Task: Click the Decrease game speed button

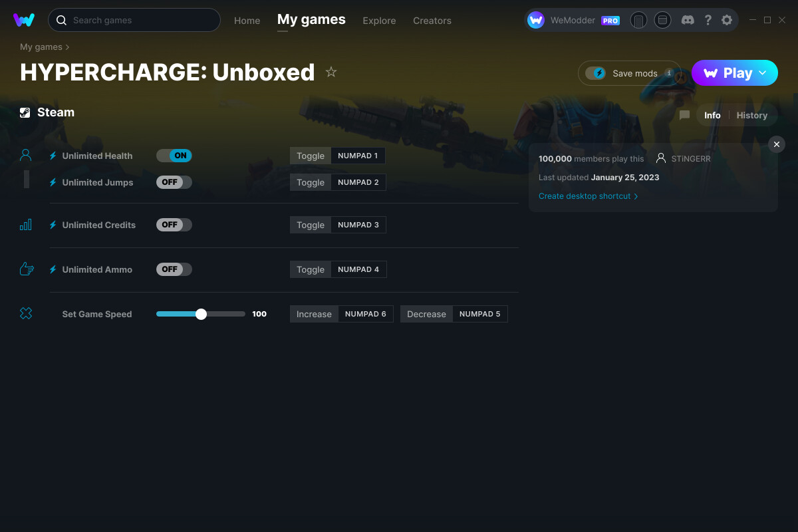Action: point(426,314)
